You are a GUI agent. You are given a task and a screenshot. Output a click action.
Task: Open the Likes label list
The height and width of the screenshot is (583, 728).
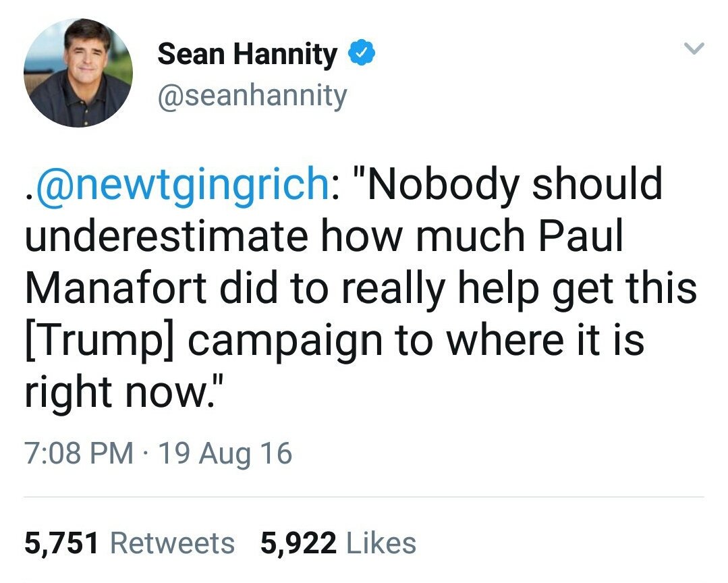[381, 543]
